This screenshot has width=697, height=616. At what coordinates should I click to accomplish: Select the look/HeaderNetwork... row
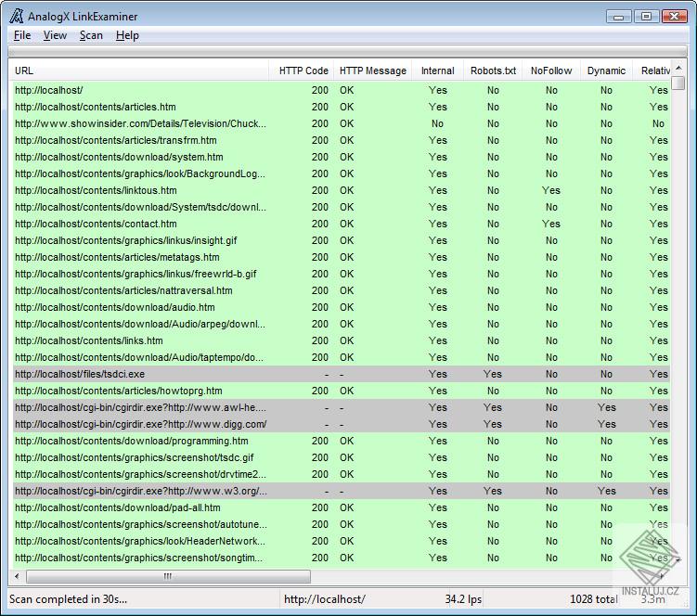click(341, 541)
